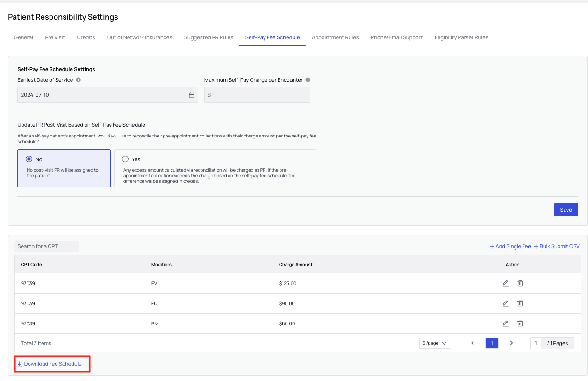Click info icon beside Maximum Self-Pay Charge
588x381 pixels.
pyautogui.click(x=308, y=80)
